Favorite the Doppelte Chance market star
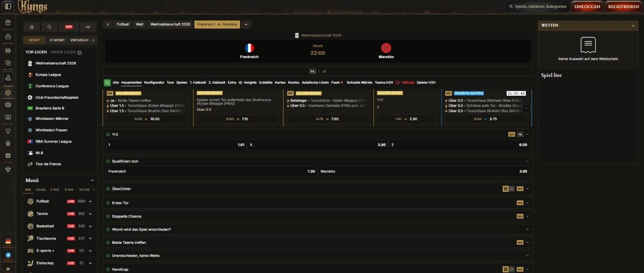The height and width of the screenshot is (273, 644). coord(108,216)
